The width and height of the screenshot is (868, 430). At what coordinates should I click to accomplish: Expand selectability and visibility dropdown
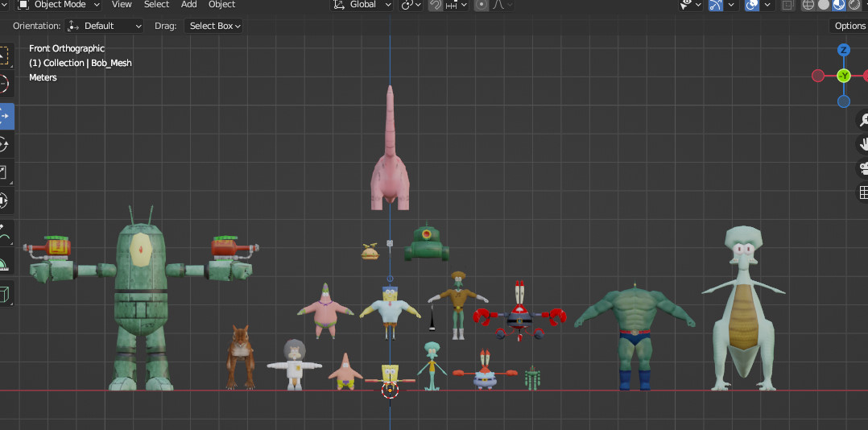click(692, 5)
